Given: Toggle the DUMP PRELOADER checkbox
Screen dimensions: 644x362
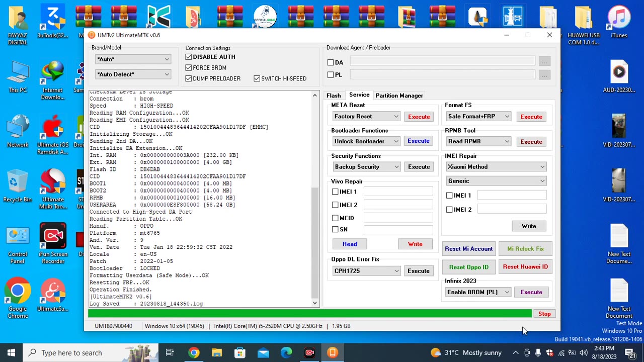Looking at the screenshot, I should [189, 78].
